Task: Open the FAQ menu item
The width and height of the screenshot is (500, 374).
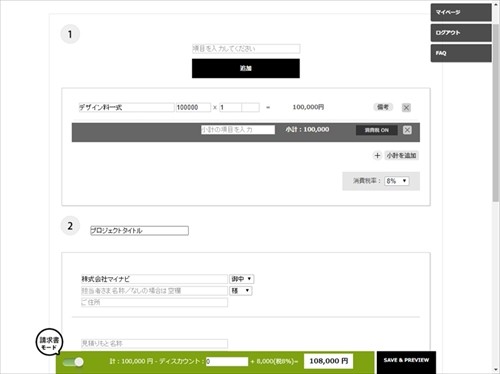Action: pyautogui.click(x=461, y=53)
